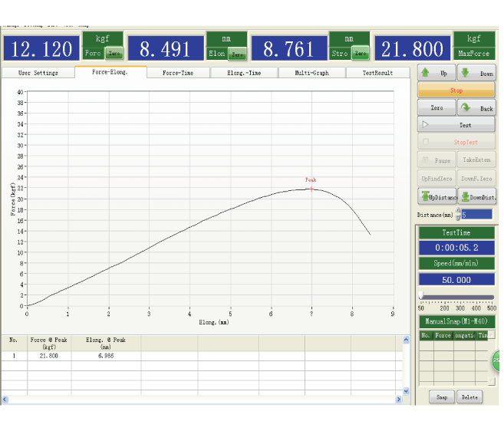Zero the Force reading
This screenshot has height=431, width=504.
[114, 53]
